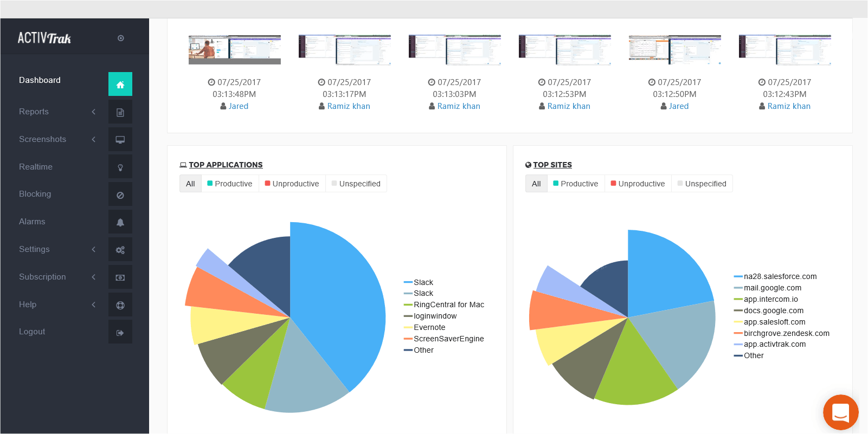Screen dimensions: 868x434
Task: Open Jared link under 03:12:50PM screenshot
Action: 679,106
